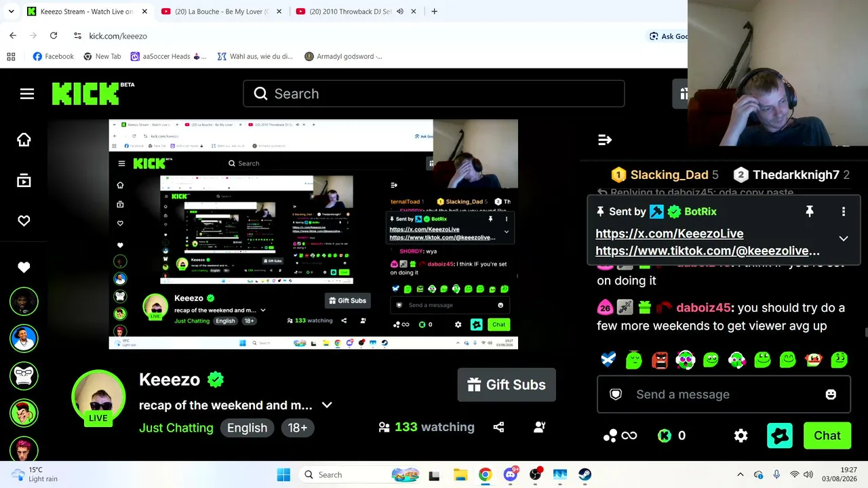Viewport: 868px width, 488px height.
Task: Click the Chrome address bar URL
Action: (x=118, y=36)
